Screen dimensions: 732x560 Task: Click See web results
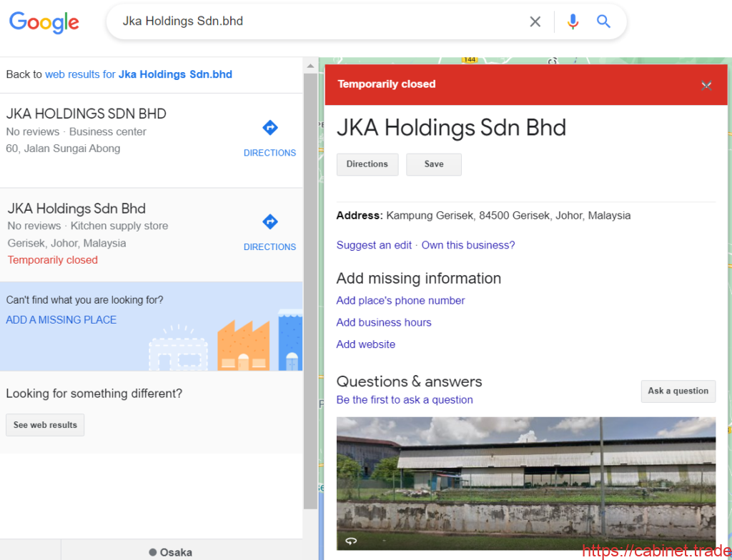pos(44,424)
